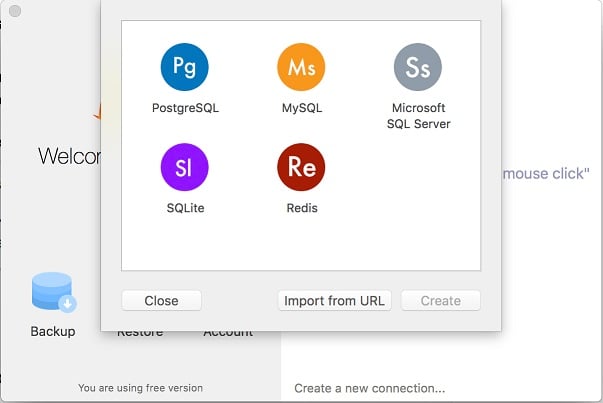The width and height of the screenshot is (603, 403).
Task: Click Create a new connection link
Action: [x=370, y=388]
